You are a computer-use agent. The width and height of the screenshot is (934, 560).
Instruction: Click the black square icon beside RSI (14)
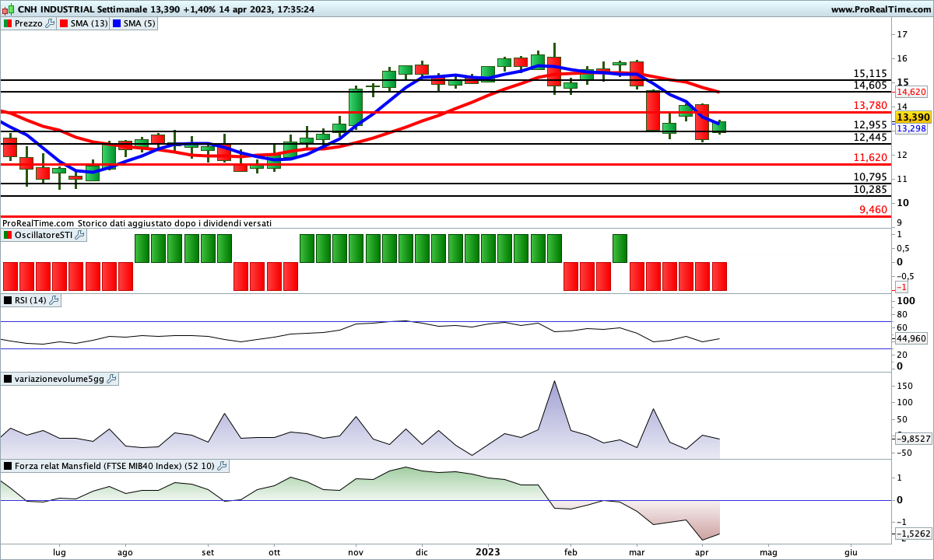(x=8, y=300)
